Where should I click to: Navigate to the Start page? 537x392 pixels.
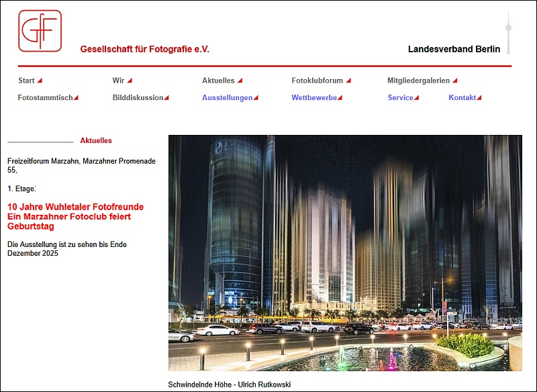pos(26,81)
